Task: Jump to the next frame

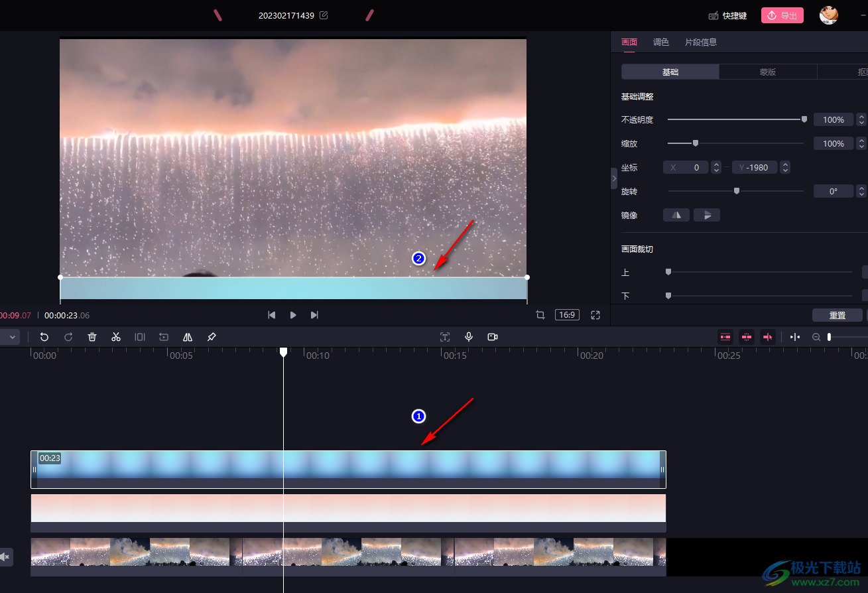Action: (314, 315)
